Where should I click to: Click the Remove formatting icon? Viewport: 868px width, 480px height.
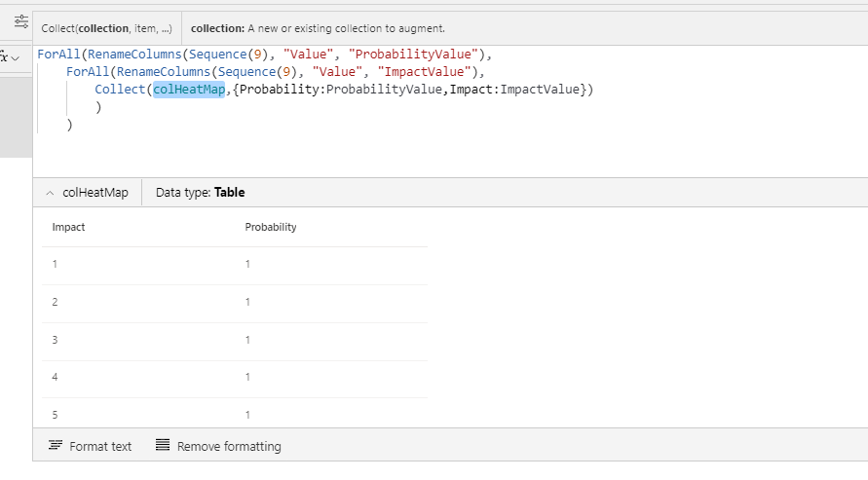(x=163, y=446)
